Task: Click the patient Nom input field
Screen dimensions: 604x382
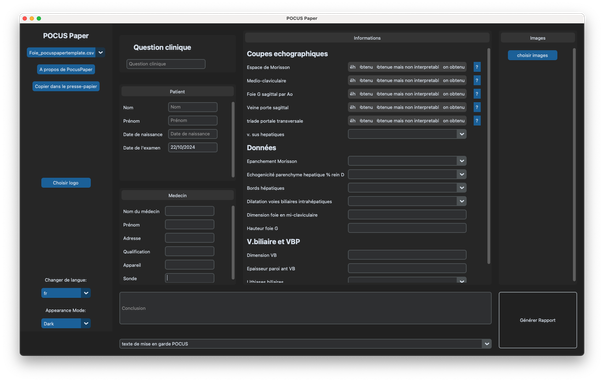Action: coord(193,107)
